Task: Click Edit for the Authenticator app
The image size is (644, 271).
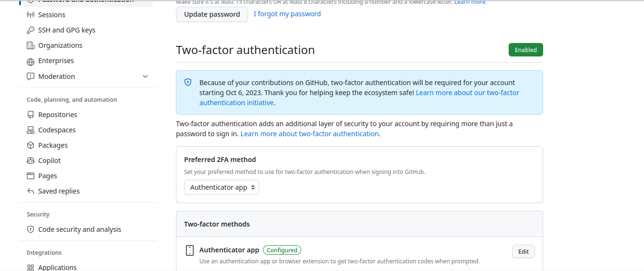Action: point(524,251)
